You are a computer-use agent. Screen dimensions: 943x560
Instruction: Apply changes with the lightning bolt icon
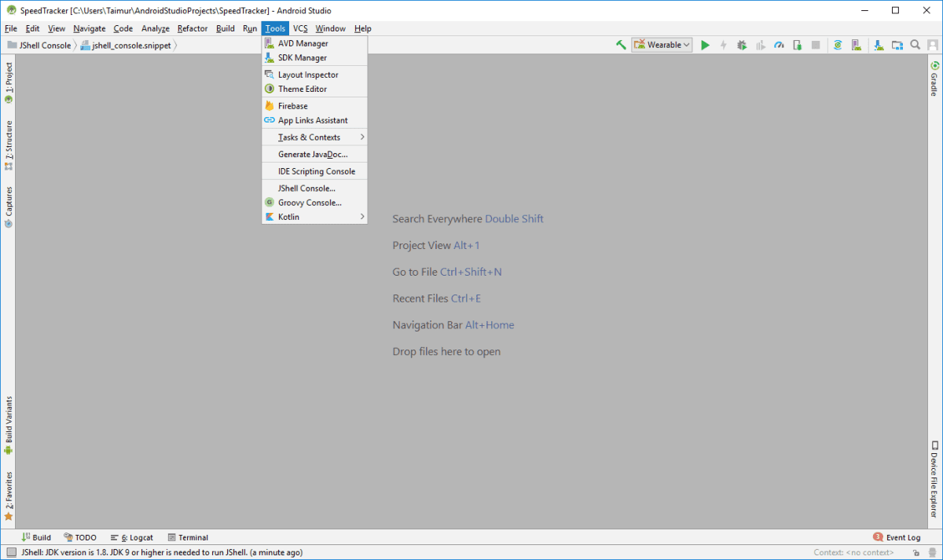click(723, 45)
